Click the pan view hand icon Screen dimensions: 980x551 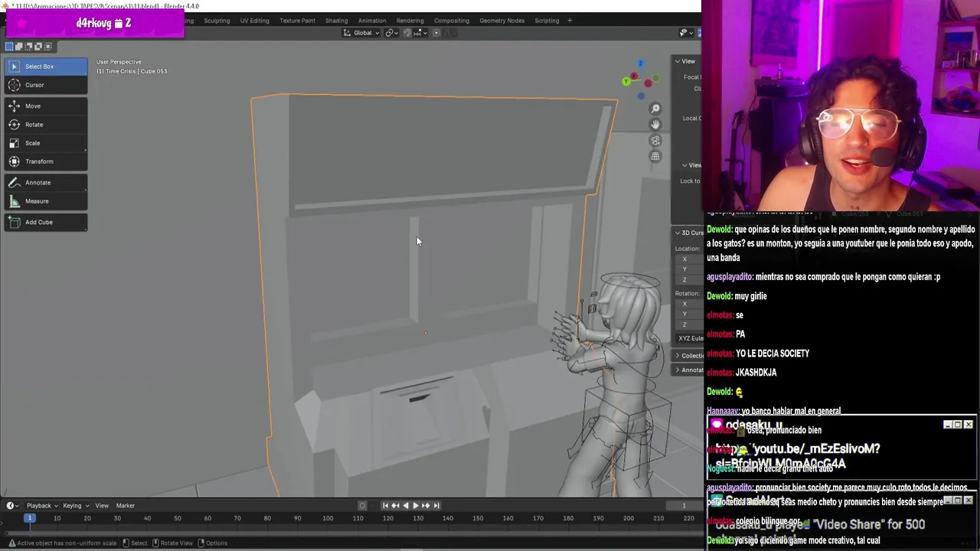[655, 125]
